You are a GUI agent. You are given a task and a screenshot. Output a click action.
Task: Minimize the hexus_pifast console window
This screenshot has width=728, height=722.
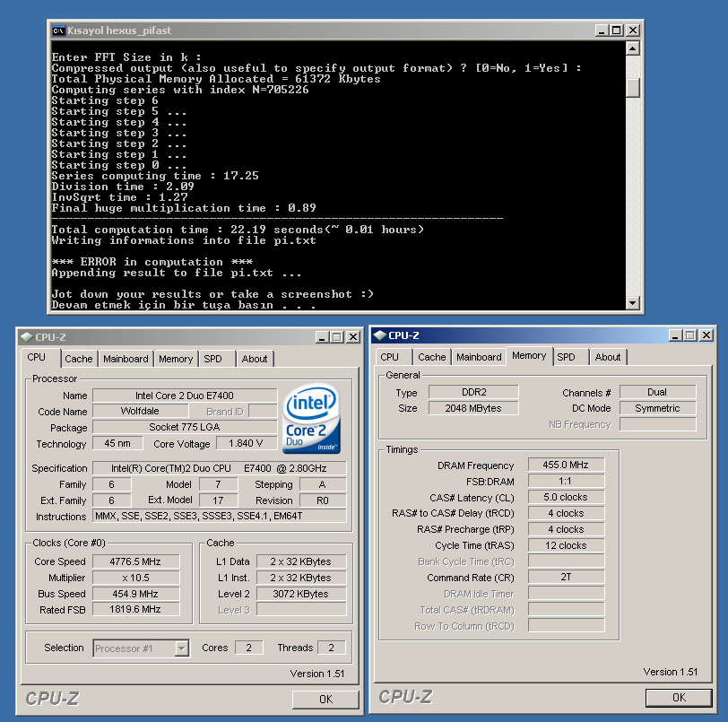coord(602,30)
